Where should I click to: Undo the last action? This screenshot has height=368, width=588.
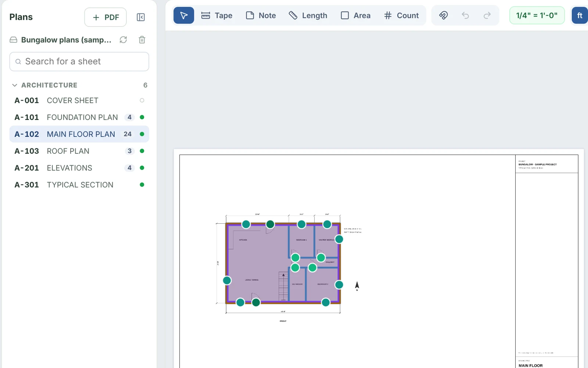(465, 15)
